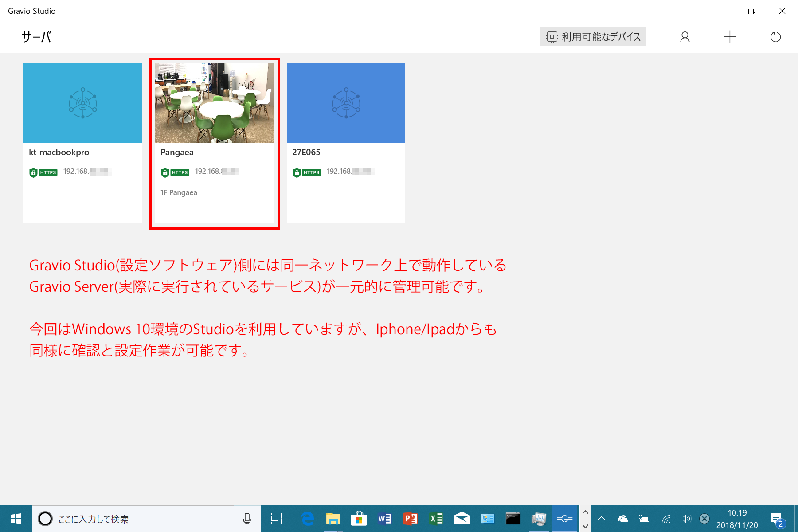Open the Pangaea server photo thumbnail
Viewport: 798px width, 532px height.
coord(214,103)
